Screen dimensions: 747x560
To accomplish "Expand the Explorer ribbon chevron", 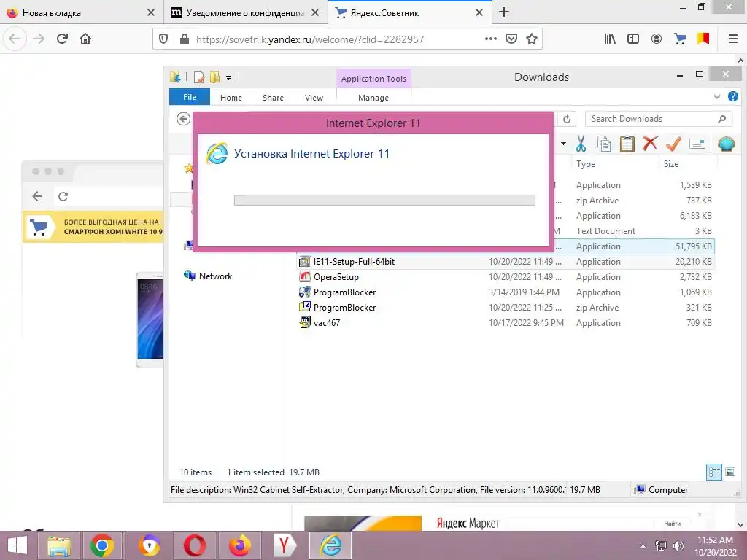I will click(716, 97).
